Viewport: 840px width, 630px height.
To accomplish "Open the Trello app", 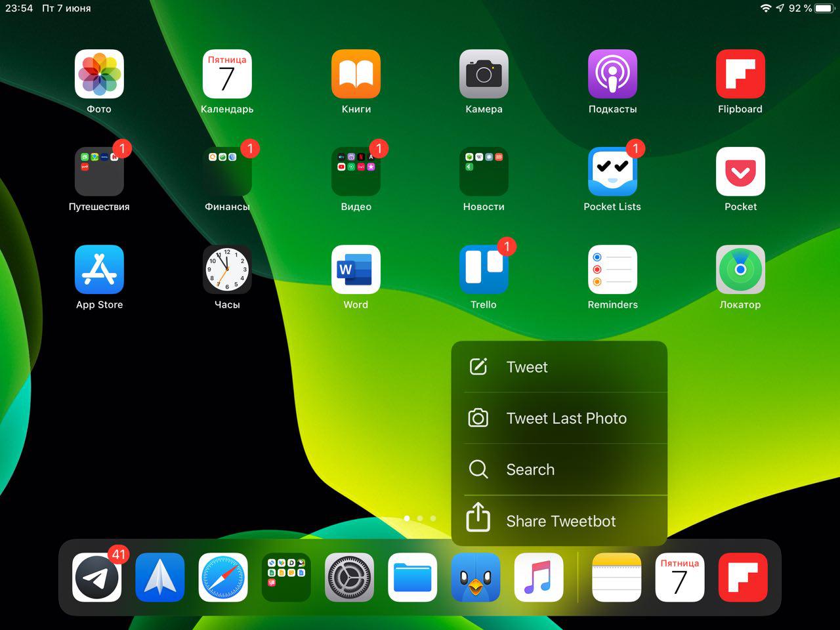I will [x=484, y=269].
